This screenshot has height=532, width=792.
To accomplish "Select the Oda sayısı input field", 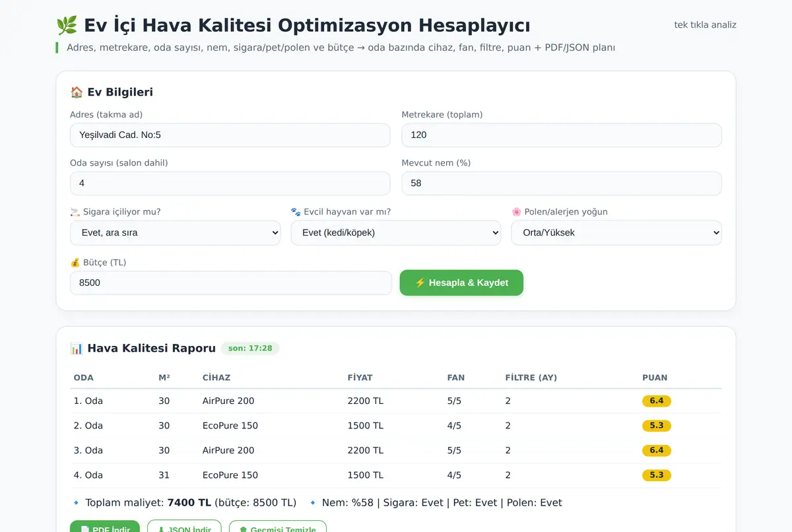I will coord(230,183).
